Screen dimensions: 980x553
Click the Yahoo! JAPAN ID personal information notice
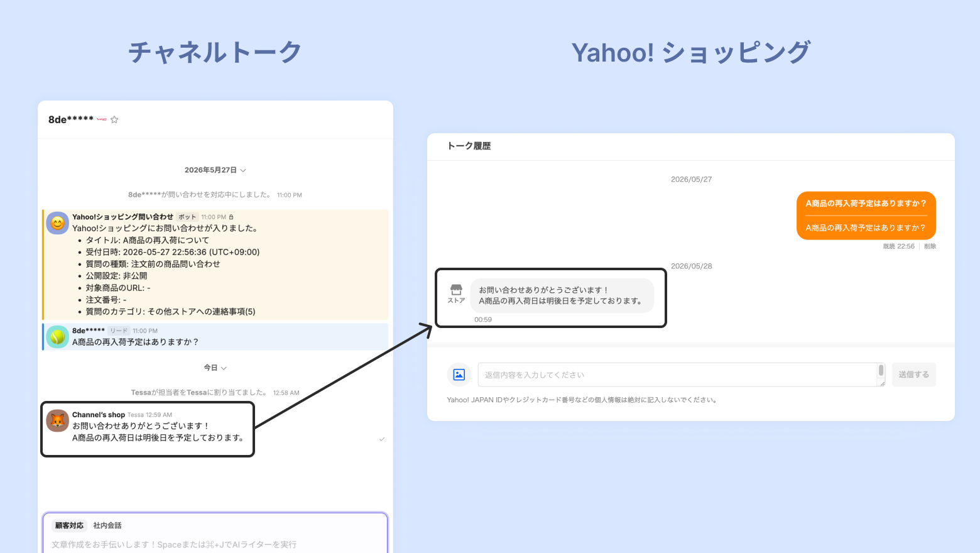[x=582, y=400]
